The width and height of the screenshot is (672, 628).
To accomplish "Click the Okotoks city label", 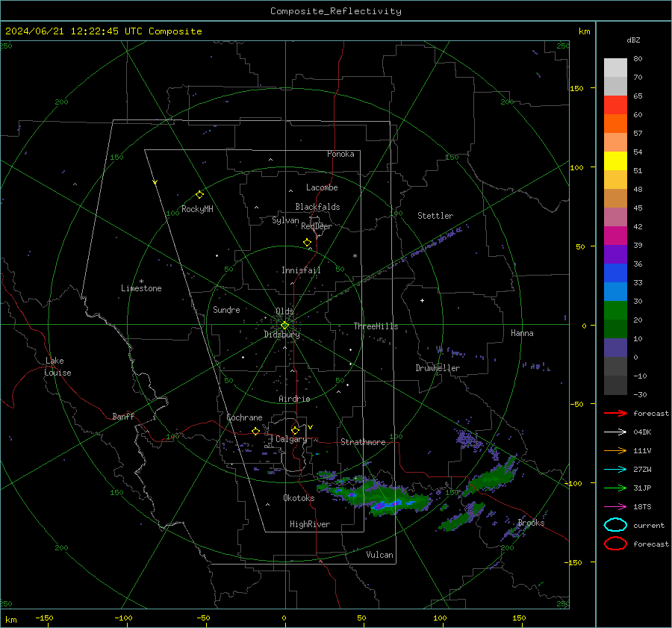I will coord(299,498).
